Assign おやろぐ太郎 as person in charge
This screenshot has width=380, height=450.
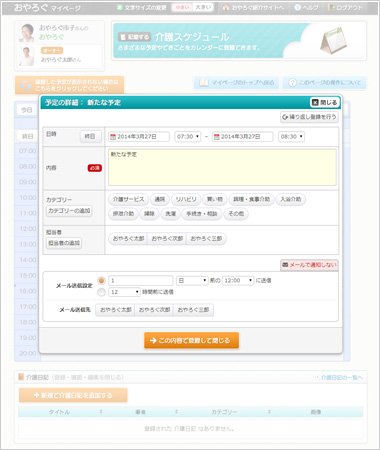click(128, 239)
